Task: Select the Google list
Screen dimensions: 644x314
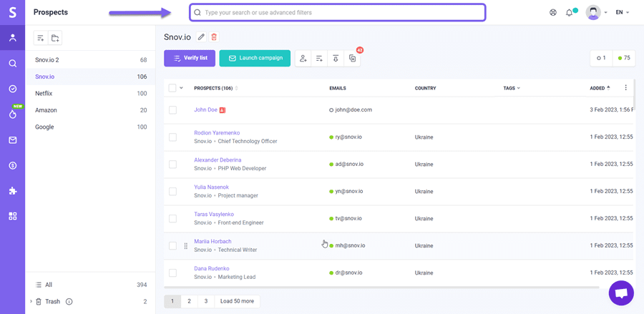Action: point(90,127)
